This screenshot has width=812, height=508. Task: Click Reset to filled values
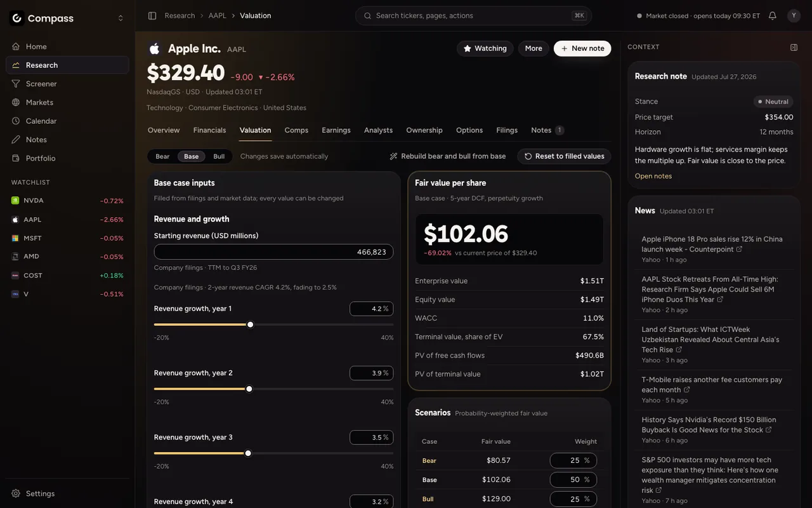click(x=564, y=156)
